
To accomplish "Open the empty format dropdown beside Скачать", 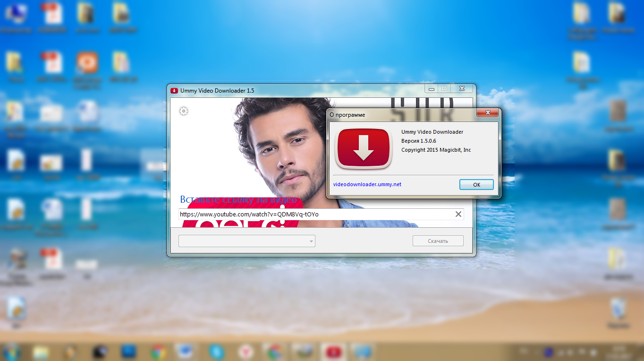I will (x=246, y=241).
